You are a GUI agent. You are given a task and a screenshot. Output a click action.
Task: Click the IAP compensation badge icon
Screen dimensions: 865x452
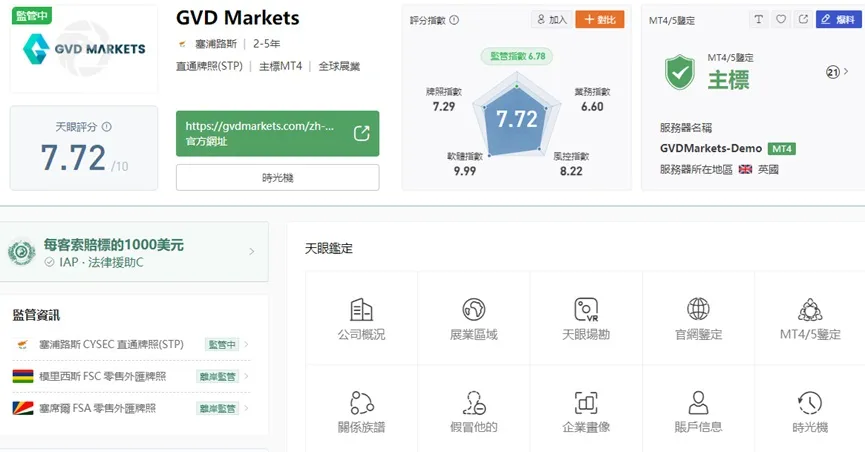pos(22,252)
